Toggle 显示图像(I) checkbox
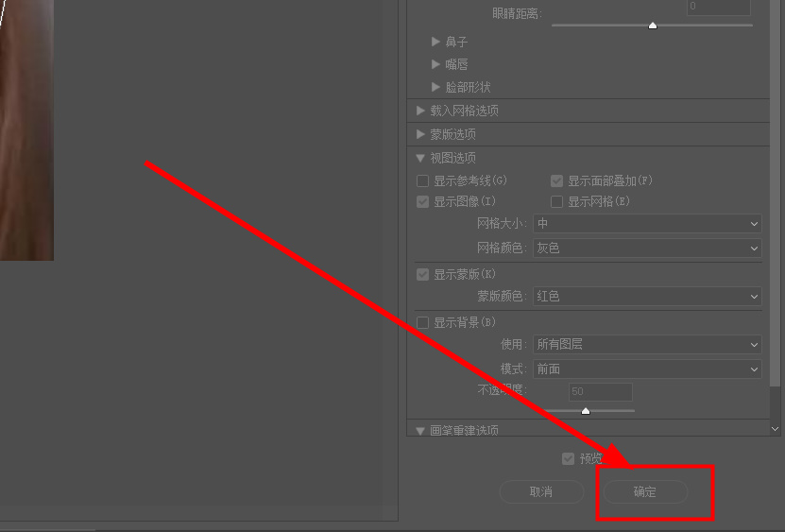The image size is (785, 532). (x=423, y=201)
